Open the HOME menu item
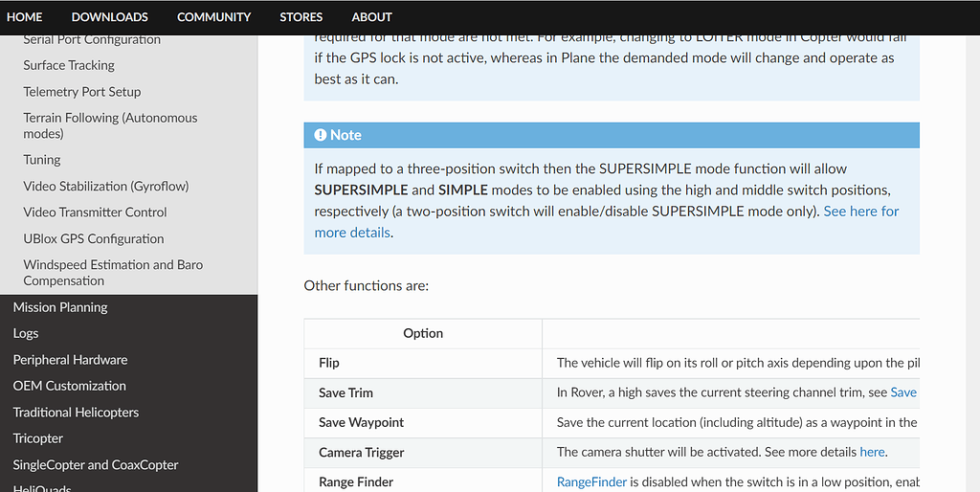Screen dimensions: 980x492 click(x=25, y=17)
